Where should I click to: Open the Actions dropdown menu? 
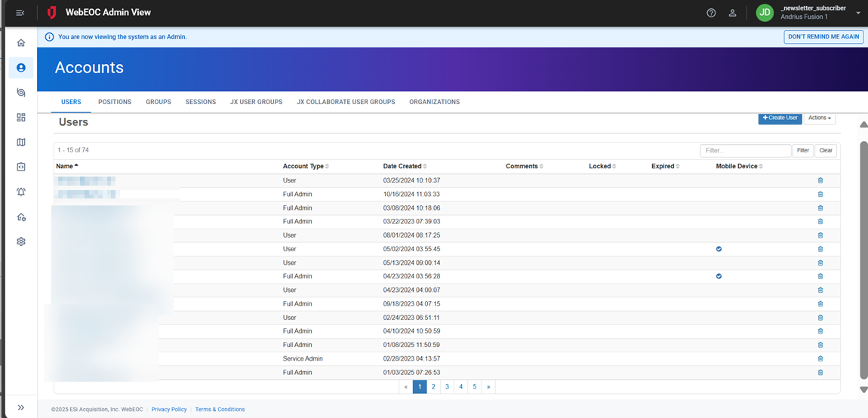click(819, 118)
